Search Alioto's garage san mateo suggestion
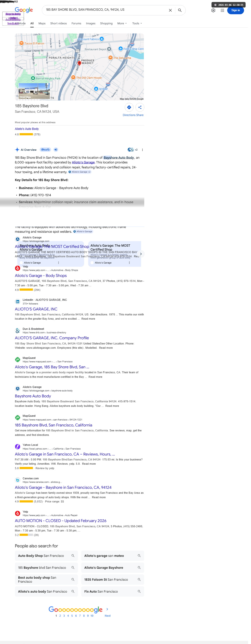This screenshot has width=251, height=644. point(113,556)
